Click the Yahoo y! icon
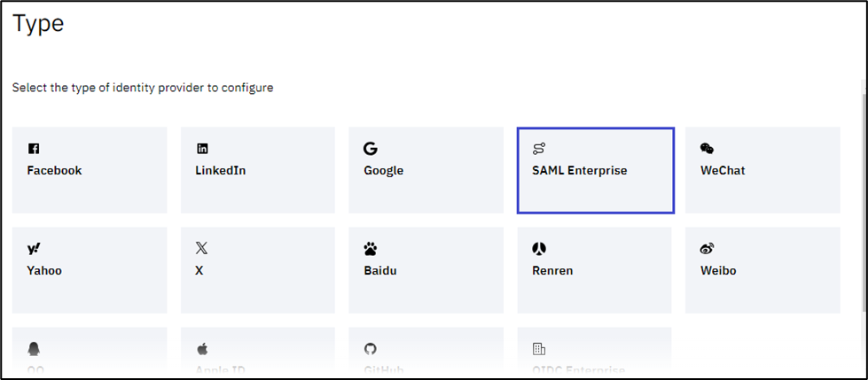 (x=34, y=249)
